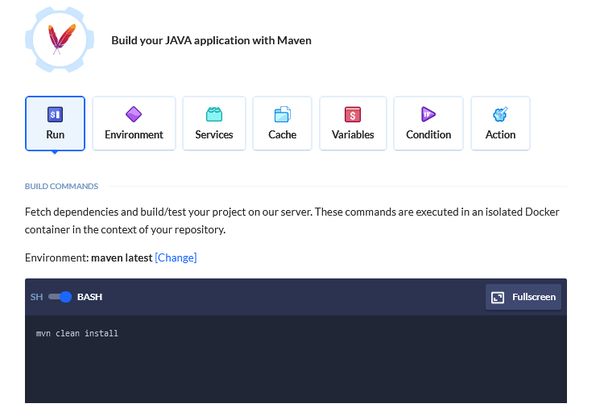Click the Fullscreen button
Image resolution: width=600 pixels, height=416 pixels.
pyautogui.click(x=523, y=297)
